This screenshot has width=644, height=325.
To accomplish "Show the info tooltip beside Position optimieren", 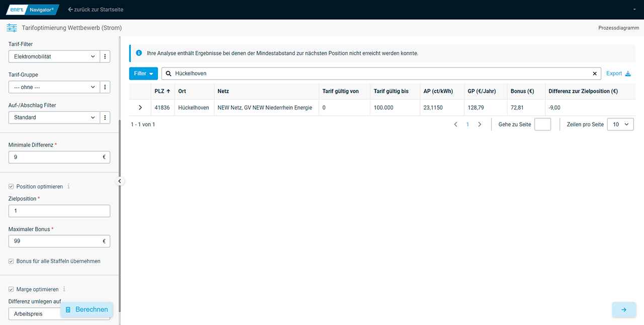I will (x=69, y=186).
